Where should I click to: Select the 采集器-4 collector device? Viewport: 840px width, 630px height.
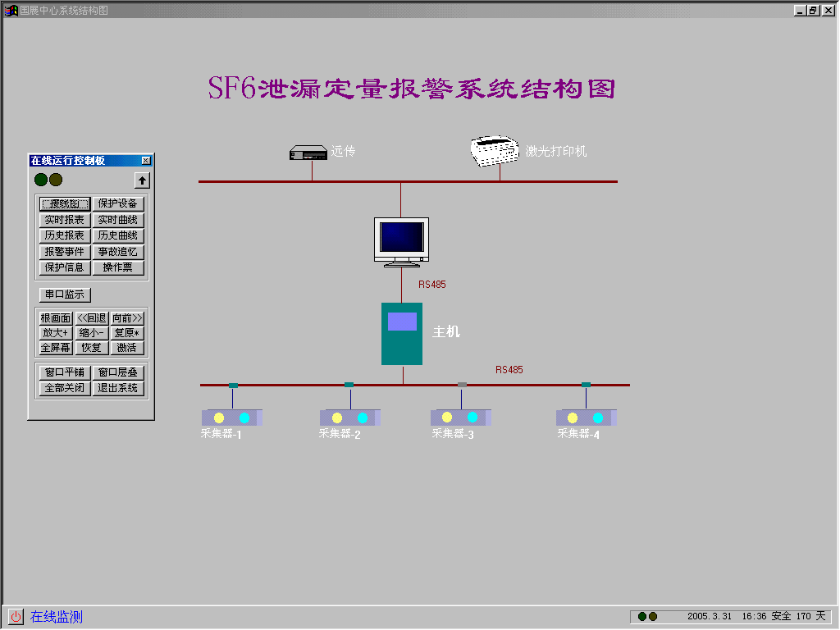(x=586, y=418)
